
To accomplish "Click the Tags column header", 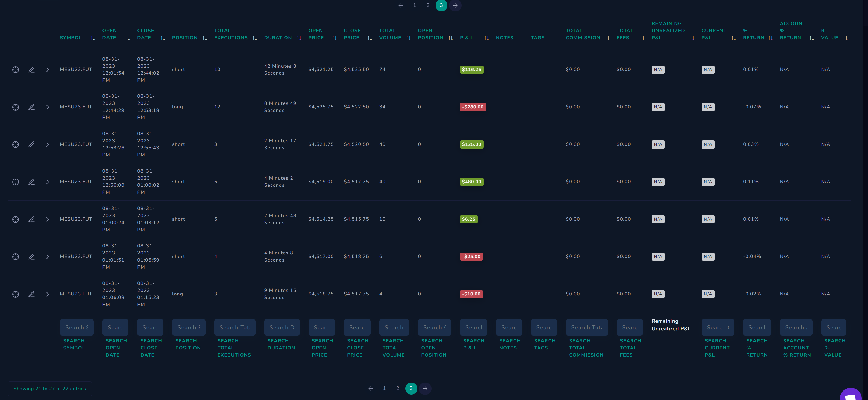I will pos(538,38).
